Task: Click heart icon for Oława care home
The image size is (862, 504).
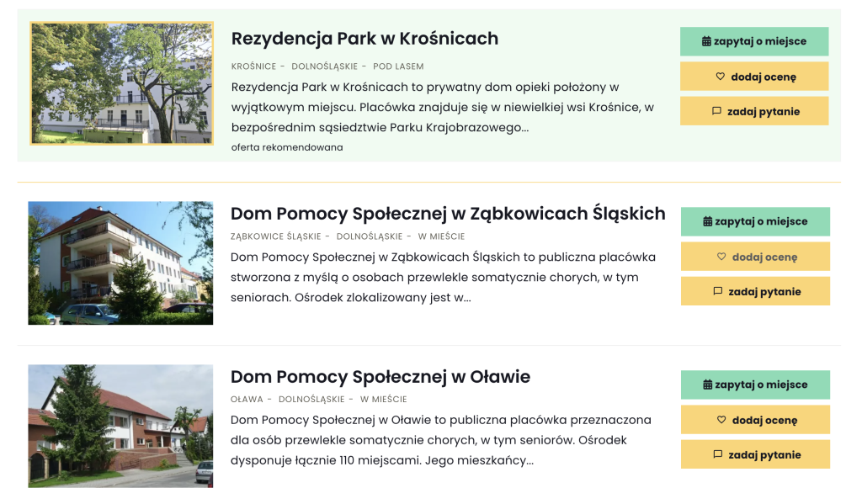Action: click(x=721, y=420)
